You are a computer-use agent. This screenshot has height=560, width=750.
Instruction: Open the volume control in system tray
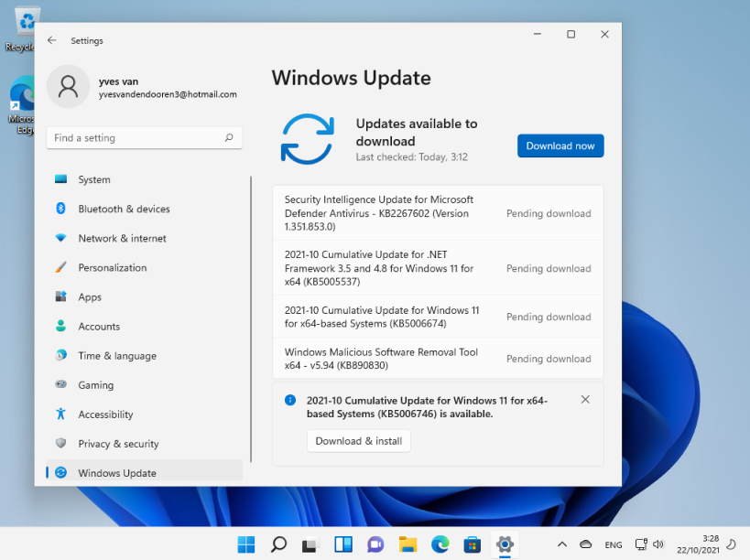tap(658, 544)
